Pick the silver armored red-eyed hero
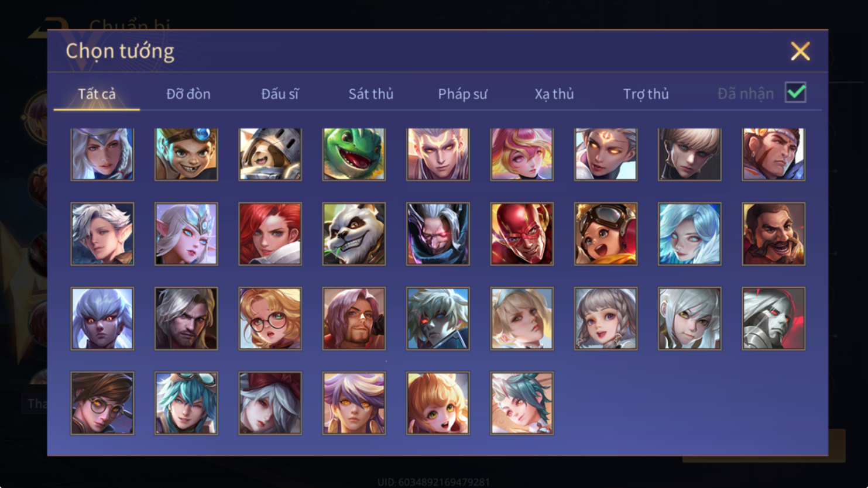Screen dimensions: 868x488 tap(774, 319)
